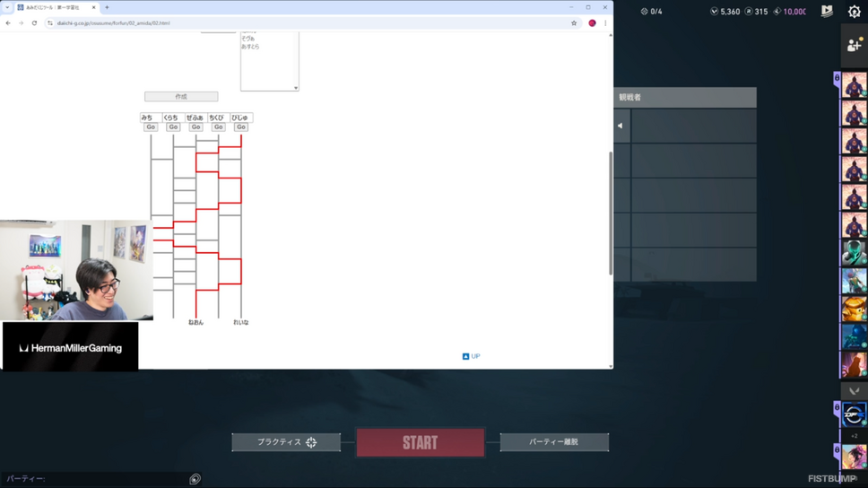Click the 作成 create button
This screenshot has width=868, height=488.
(181, 97)
